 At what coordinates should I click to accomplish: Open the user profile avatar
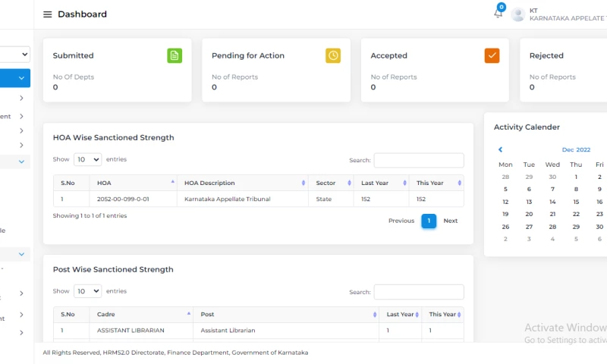[x=518, y=14]
